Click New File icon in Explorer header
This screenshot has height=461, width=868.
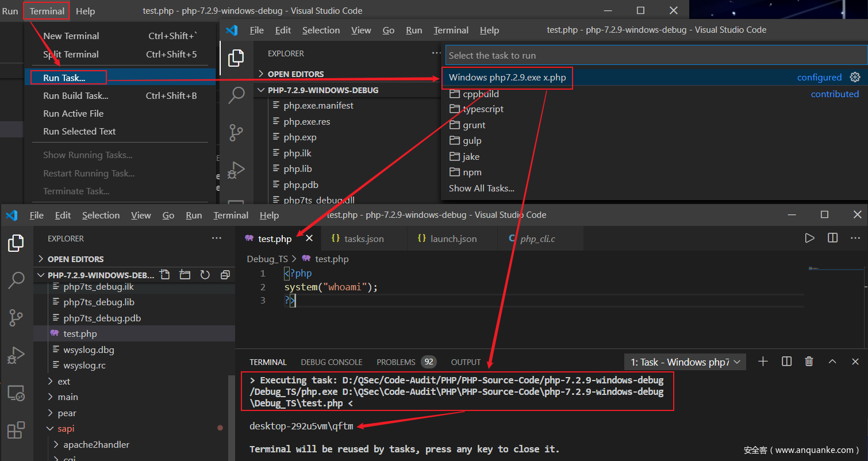[x=165, y=275]
